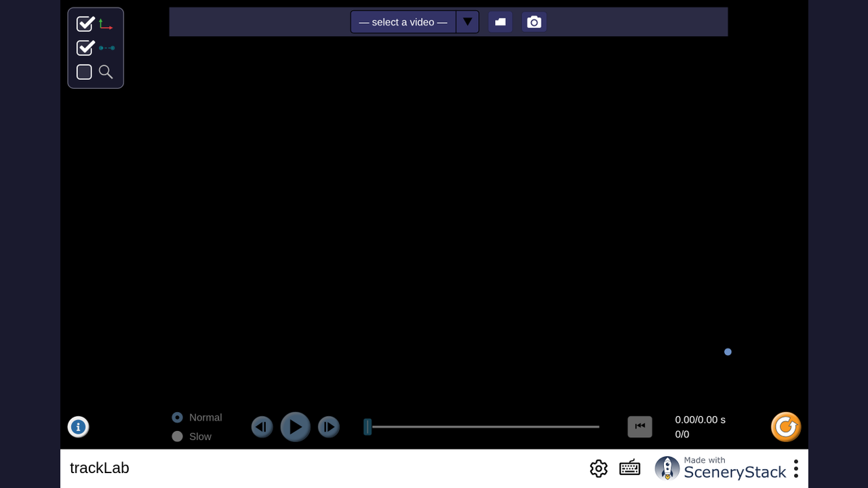Expand the select a video dropdown arrow
The height and width of the screenshot is (488, 868).
tap(467, 22)
